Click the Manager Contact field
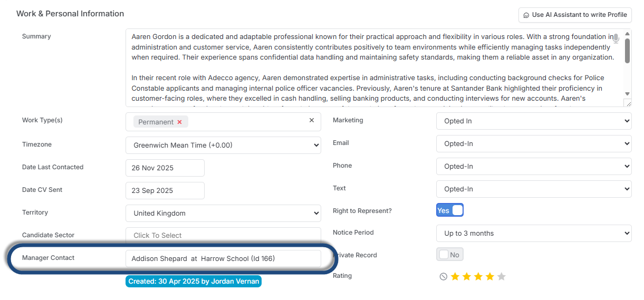The width and height of the screenshot is (644, 300). click(223, 258)
